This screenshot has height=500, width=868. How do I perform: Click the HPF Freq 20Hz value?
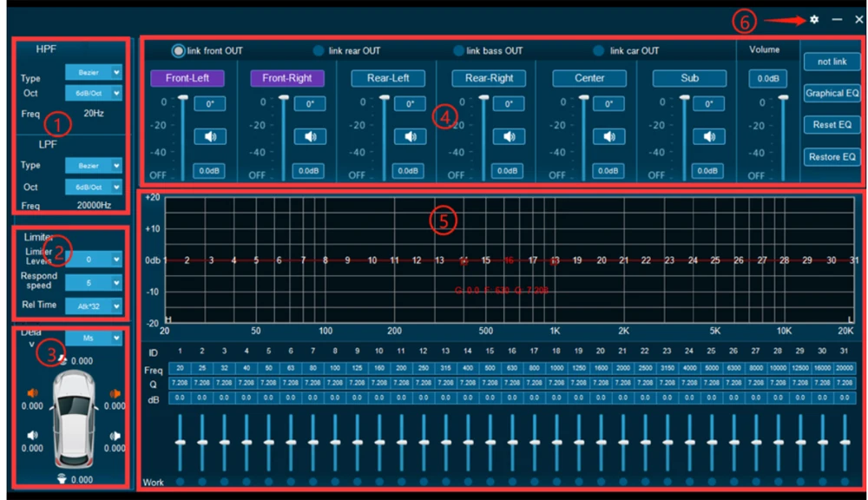point(94,114)
